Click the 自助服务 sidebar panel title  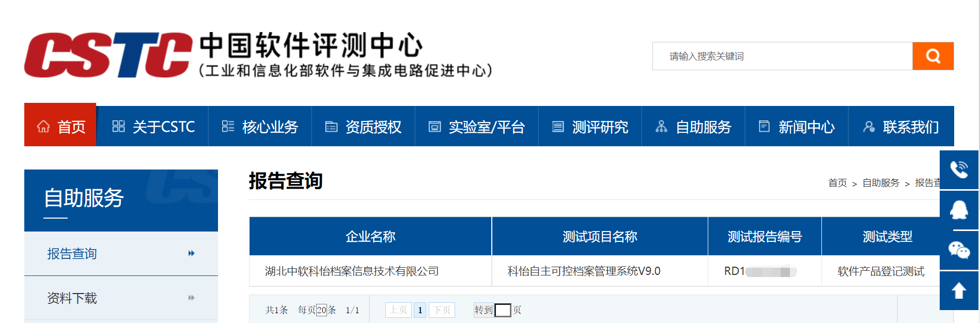point(84,198)
